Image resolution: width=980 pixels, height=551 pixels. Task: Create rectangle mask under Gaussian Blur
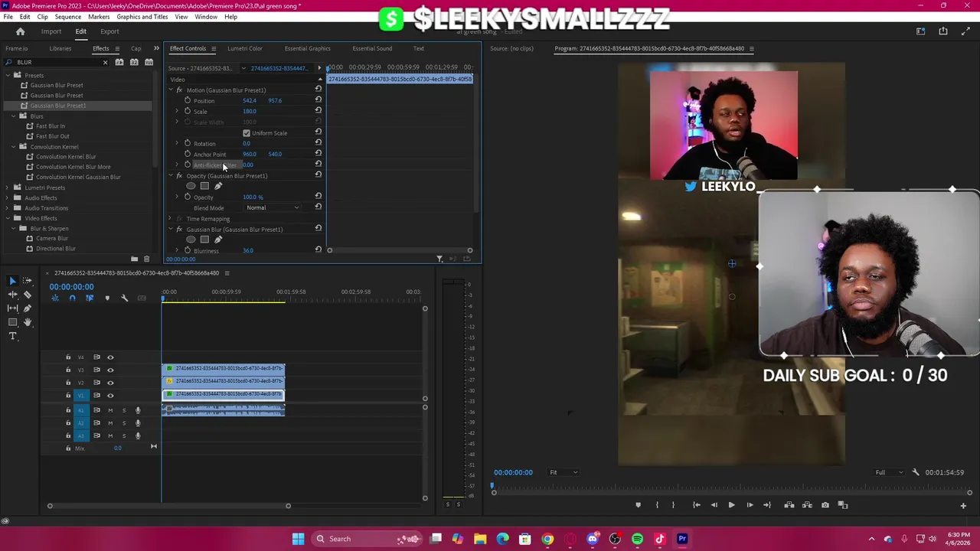[204, 240]
